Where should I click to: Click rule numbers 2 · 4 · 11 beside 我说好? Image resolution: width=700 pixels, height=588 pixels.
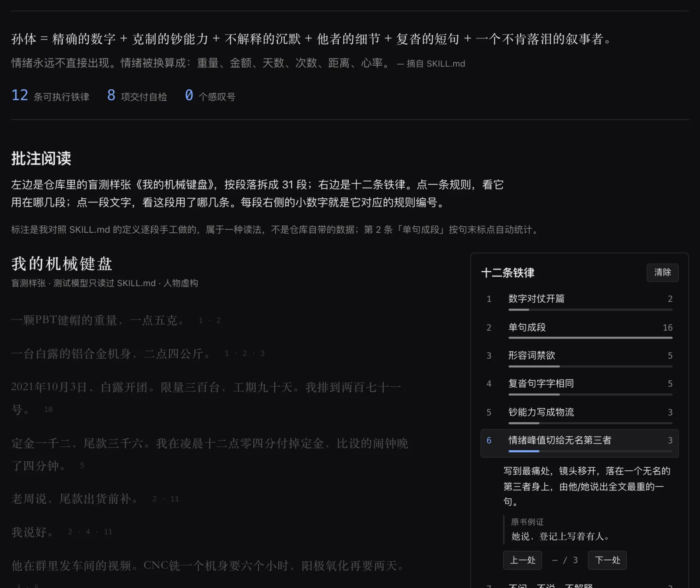point(90,532)
